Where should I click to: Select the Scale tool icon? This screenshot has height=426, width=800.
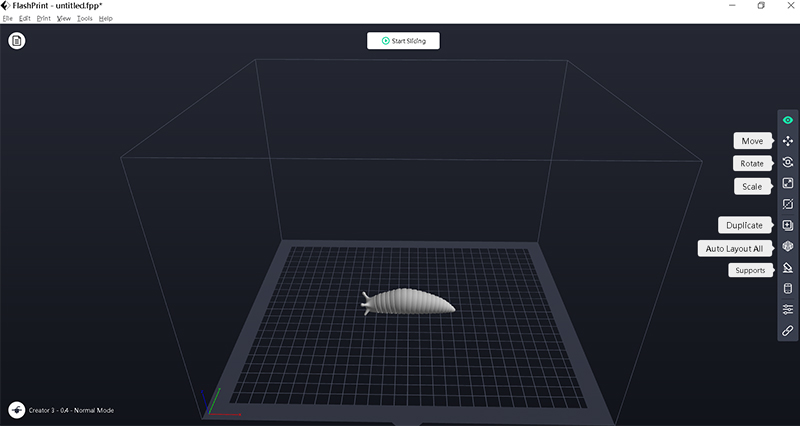pos(788,183)
